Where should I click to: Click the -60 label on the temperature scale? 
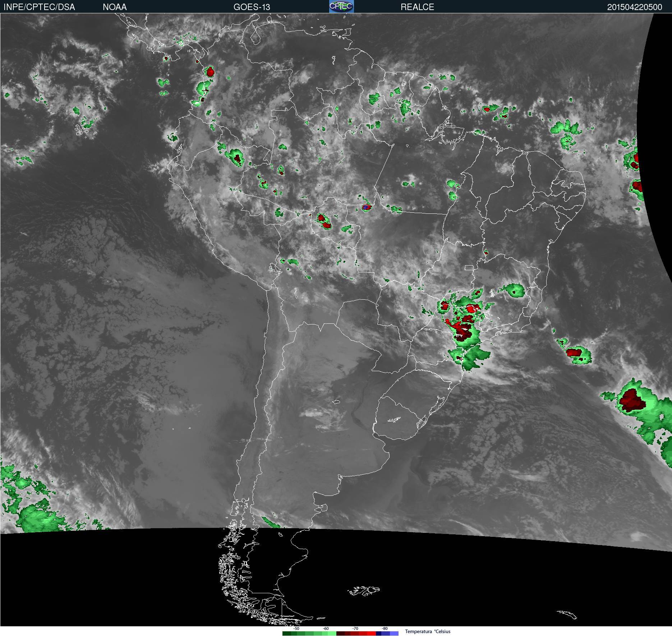click(326, 628)
